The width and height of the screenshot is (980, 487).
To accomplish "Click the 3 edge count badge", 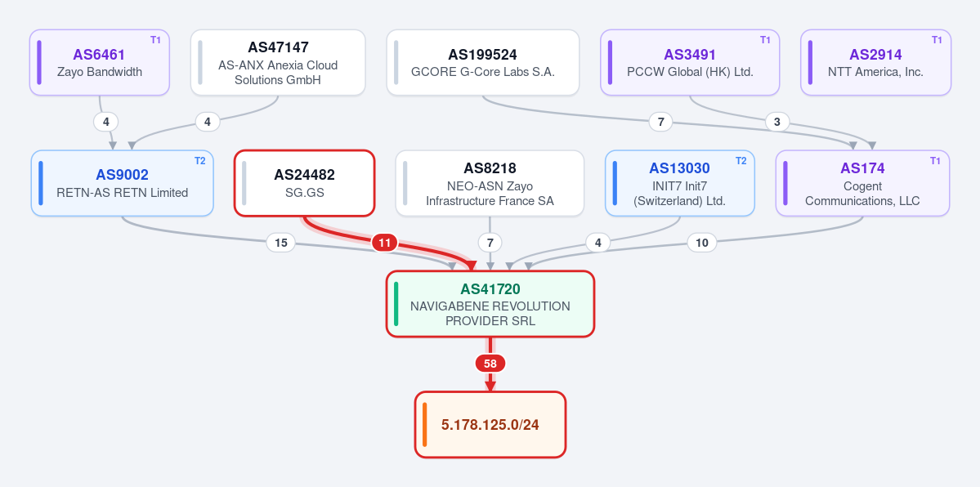I will 776,122.
